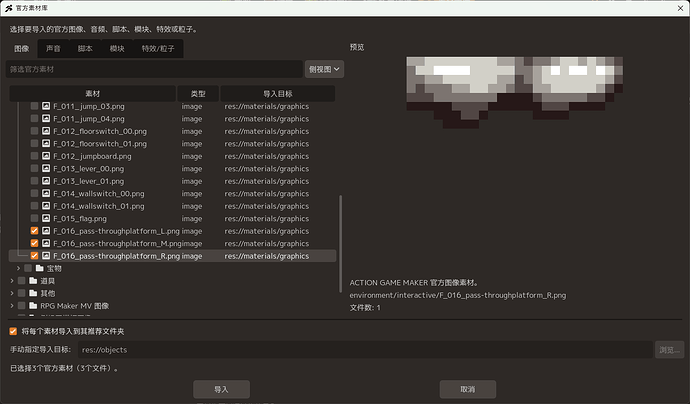The width and height of the screenshot is (690, 404).
Task: Expand the 其他 folder
Action: click(12, 293)
